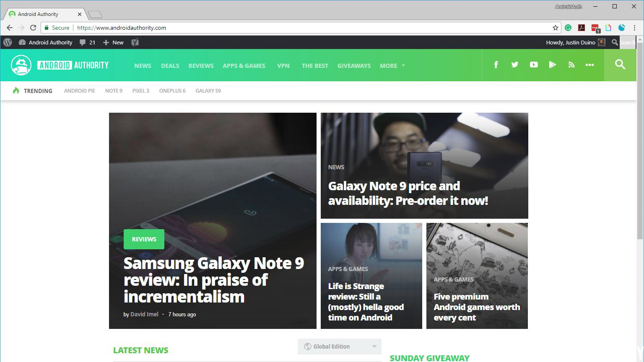Open the comments bubble showing 21
The height and width of the screenshot is (362, 644).
[x=87, y=42]
